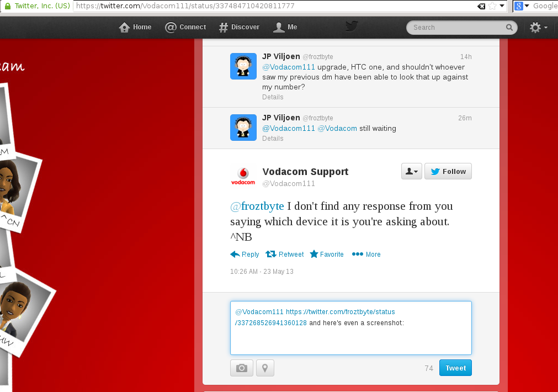Open JP Viljoen's name on the 14h tweet

(x=281, y=57)
